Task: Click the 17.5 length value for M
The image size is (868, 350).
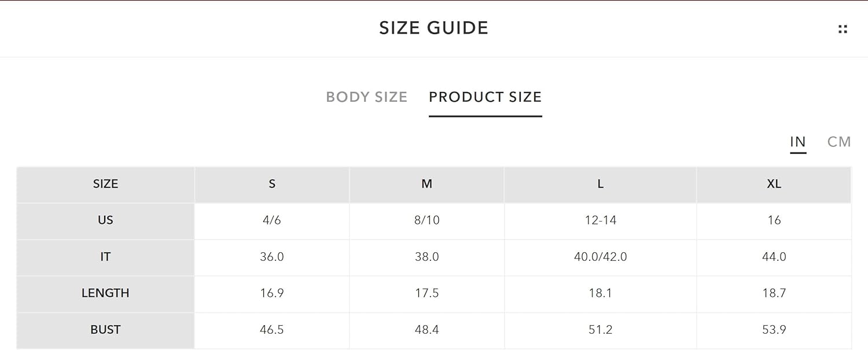Action: click(x=427, y=293)
